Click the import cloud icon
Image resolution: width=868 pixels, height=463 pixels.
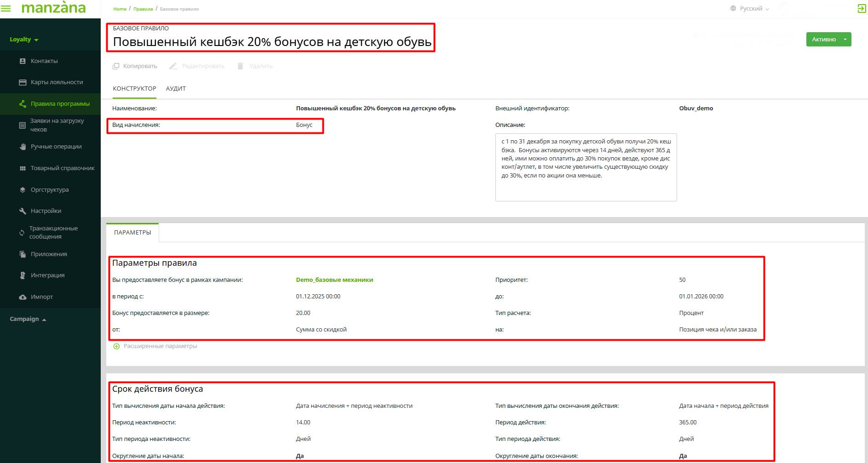[23, 297]
